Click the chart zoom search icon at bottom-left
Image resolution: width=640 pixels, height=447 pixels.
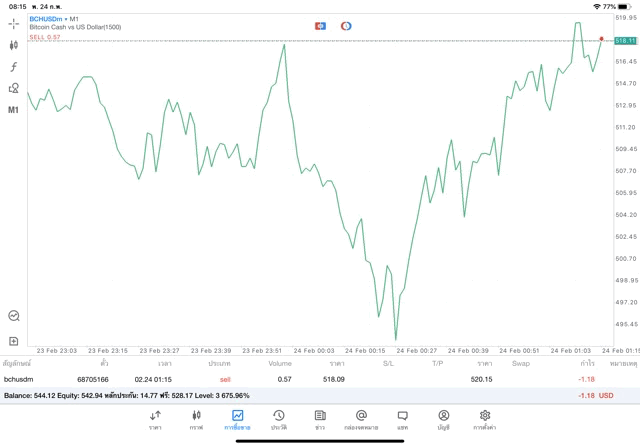[13, 315]
